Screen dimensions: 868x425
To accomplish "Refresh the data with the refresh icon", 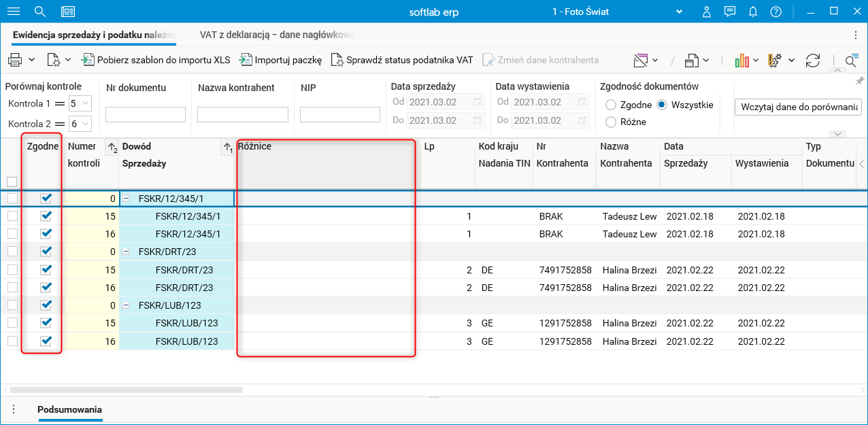I will click(813, 61).
